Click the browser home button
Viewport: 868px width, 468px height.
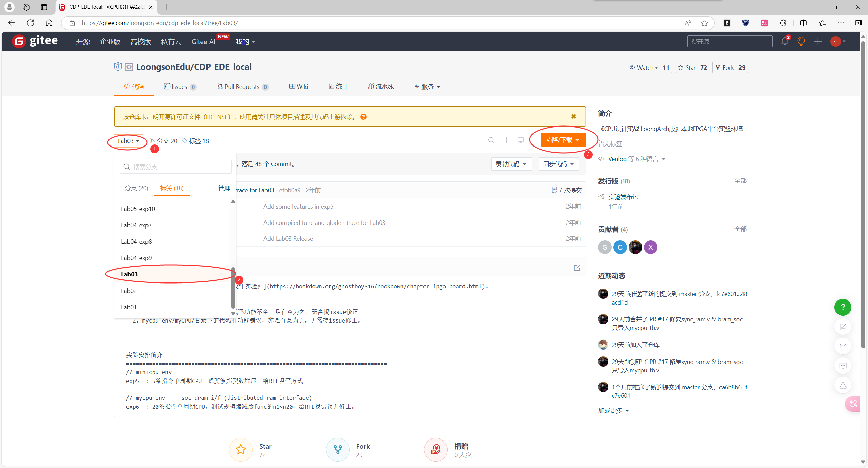(49, 23)
